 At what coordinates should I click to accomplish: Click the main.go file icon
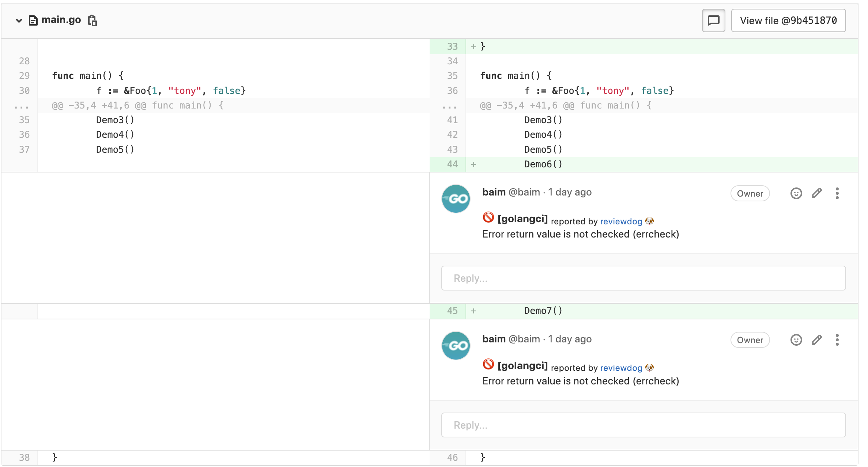[x=33, y=20]
